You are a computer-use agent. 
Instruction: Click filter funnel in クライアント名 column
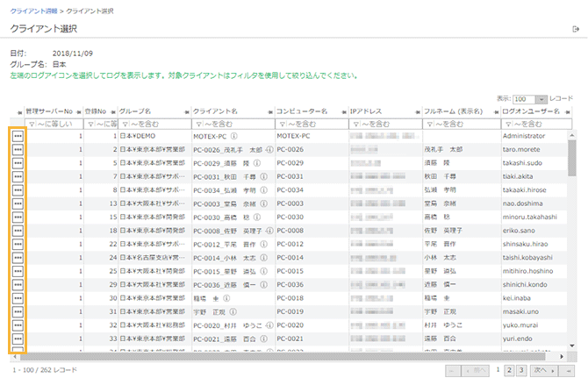pyautogui.click(x=197, y=125)
